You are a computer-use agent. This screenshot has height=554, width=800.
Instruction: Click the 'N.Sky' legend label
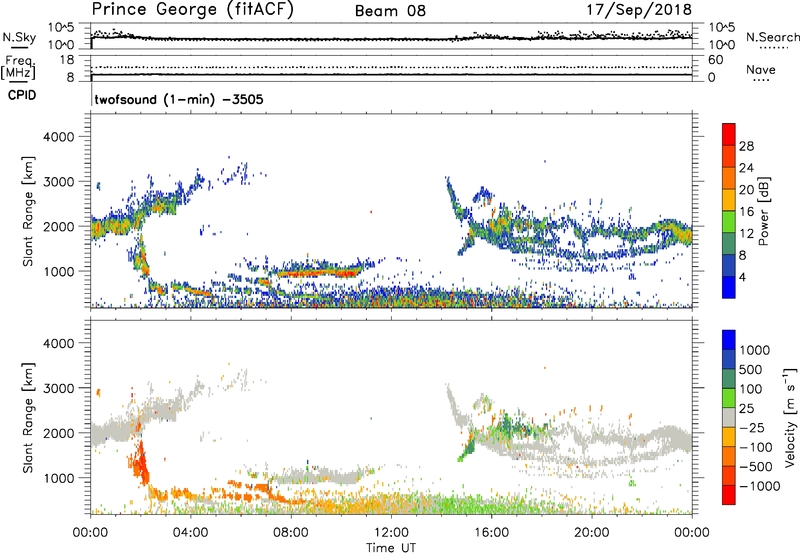(19, 37)
